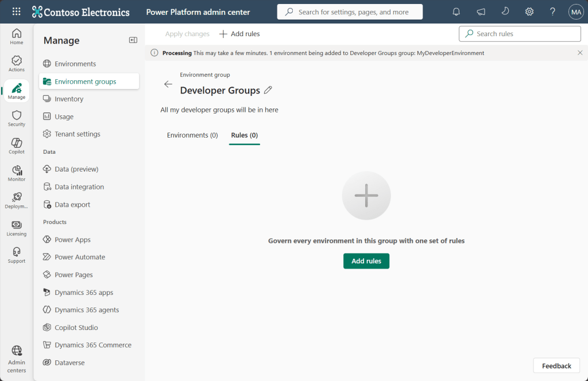Image resolution: width=588 pixels, height=381 pixels.
Task: Edit group name with pencil icon
Action: [268, 90]
